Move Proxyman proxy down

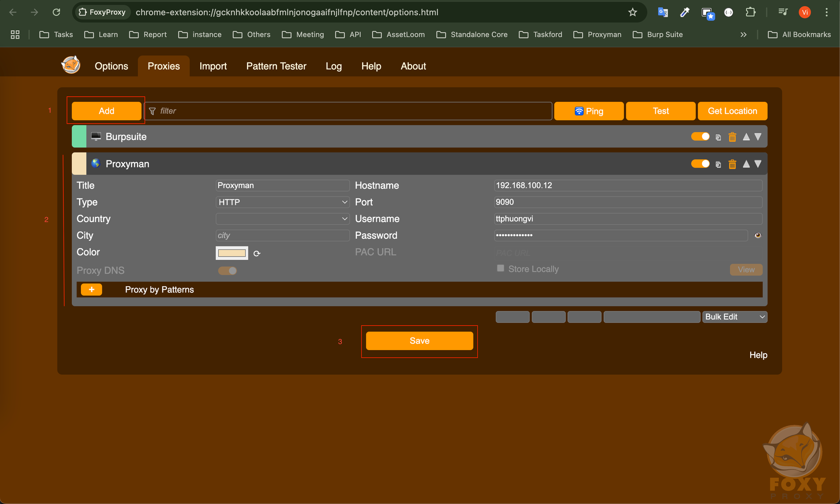click(x=758, y=164)
